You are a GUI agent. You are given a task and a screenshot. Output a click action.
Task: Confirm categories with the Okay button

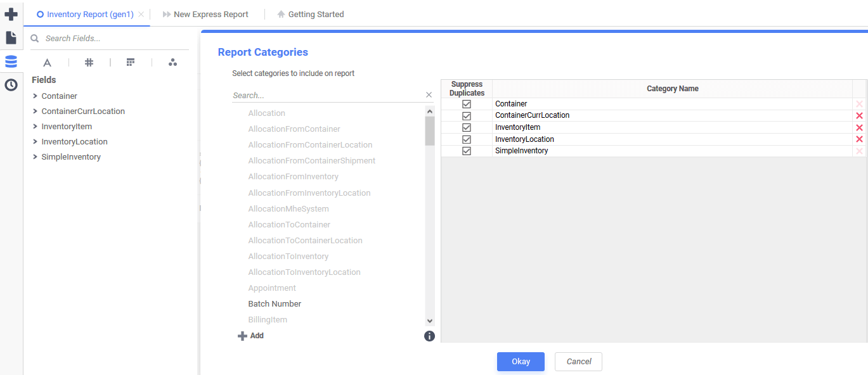pyautogui.click(x=520, y=361)
